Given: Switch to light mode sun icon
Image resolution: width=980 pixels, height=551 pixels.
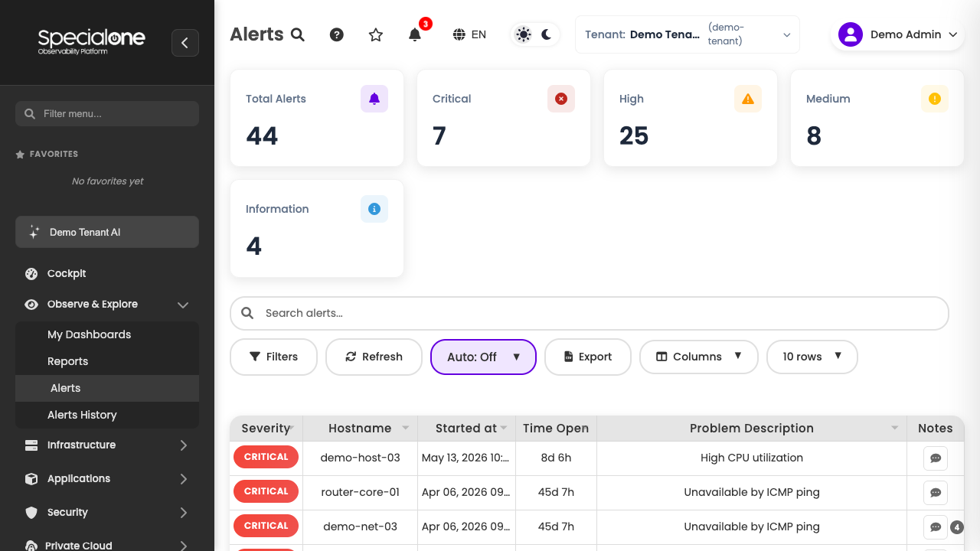Looking at the screenshot, I should click(x=524, y=34).
